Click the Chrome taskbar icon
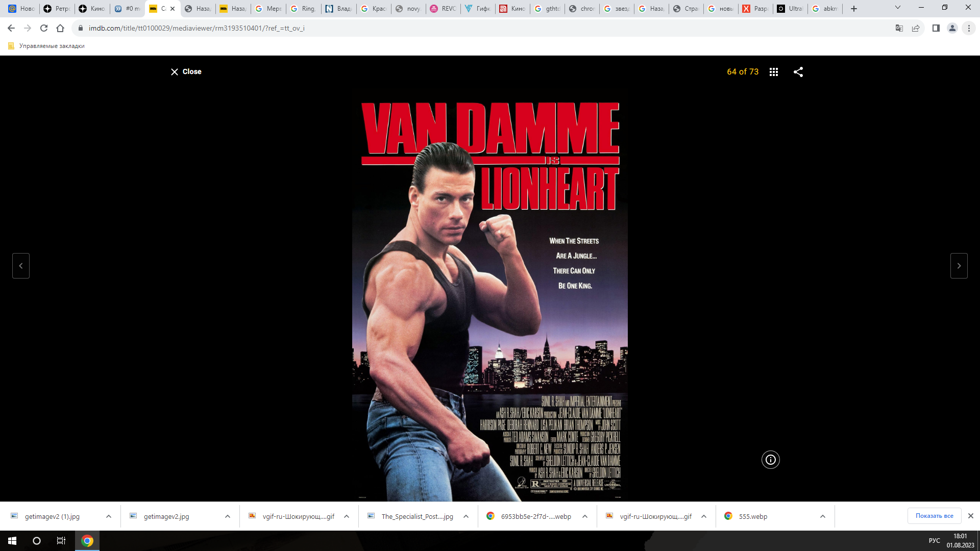Viewport: 980px width, 551px height. click(x=87, y=541)
